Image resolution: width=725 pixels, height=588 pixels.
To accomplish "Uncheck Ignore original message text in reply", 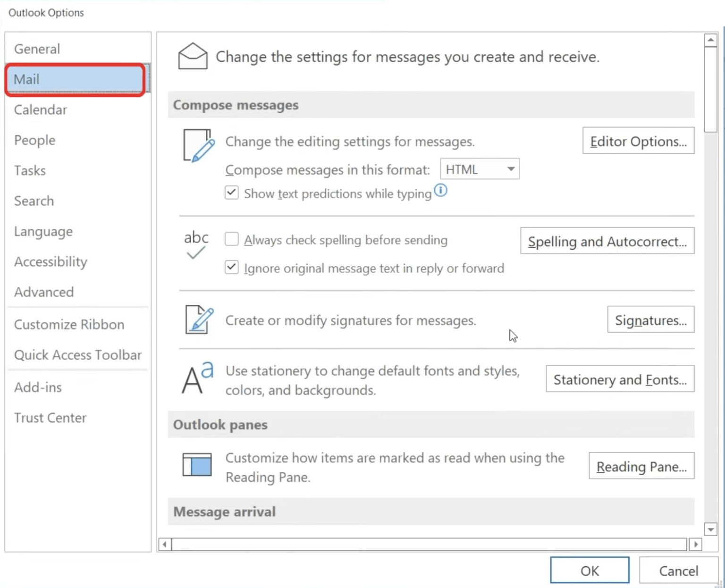I will click(x=231, y=268).
